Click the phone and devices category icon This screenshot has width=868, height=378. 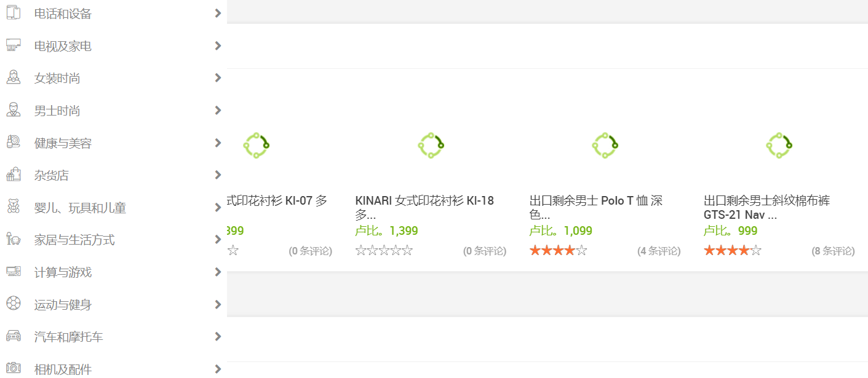(13, 13)
